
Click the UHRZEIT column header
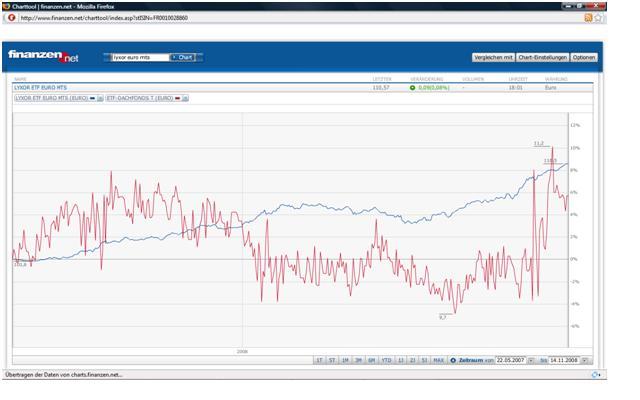pos(518,79)
